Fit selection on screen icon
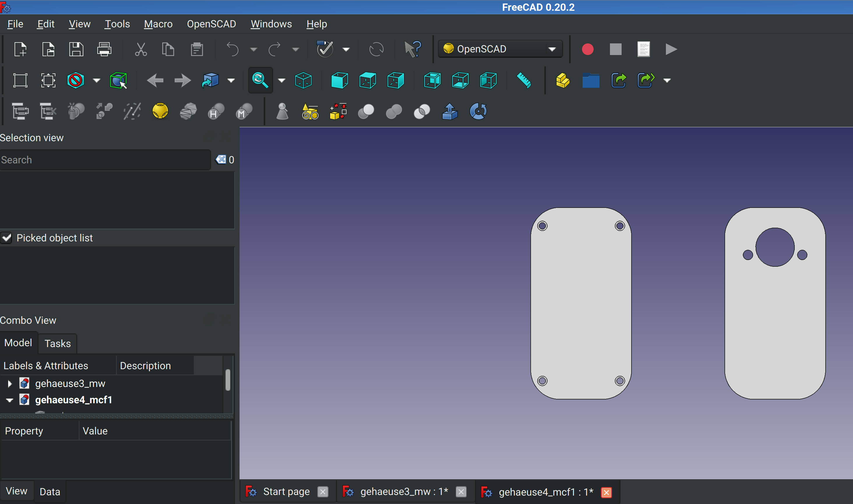Viewport: 853px width, 504px height. click(x=48, y=80)
